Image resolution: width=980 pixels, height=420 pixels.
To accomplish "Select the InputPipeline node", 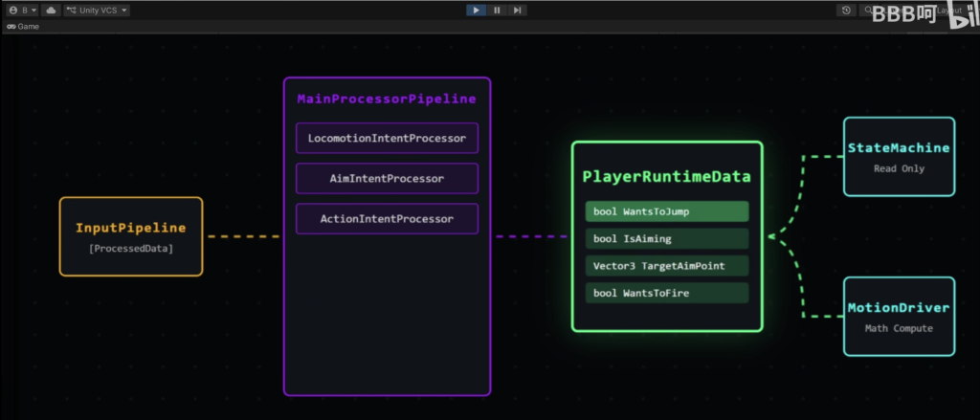I will 131,236.
